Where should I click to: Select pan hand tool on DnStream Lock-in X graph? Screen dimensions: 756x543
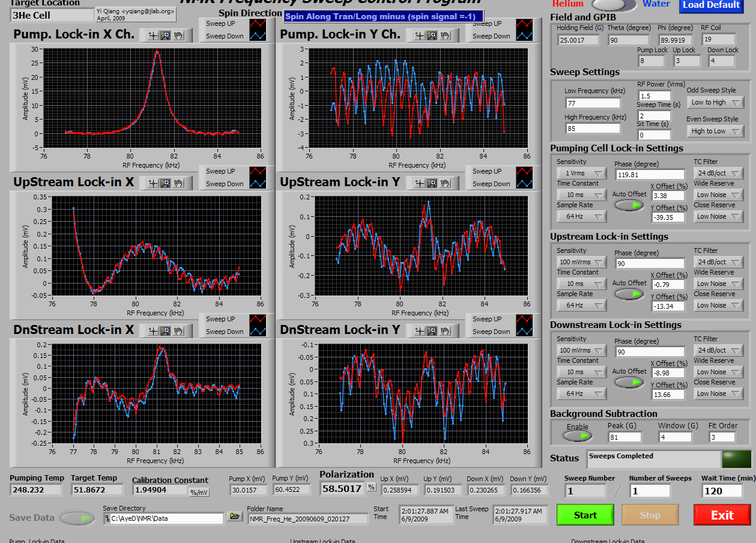178,331
